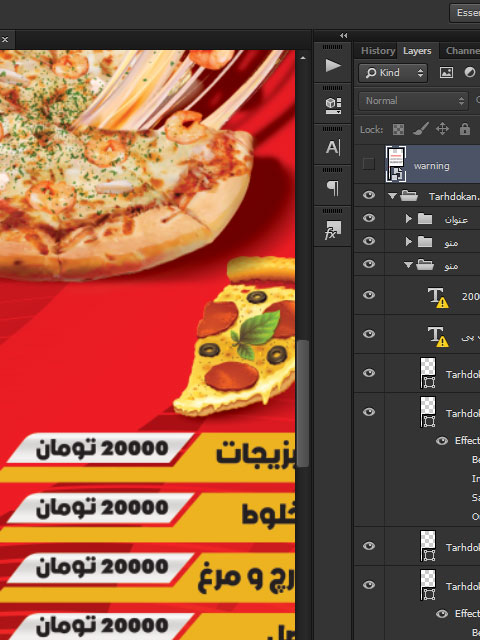Open the Kind filter dropdown

pyautogui.click(x=393, y=73)
